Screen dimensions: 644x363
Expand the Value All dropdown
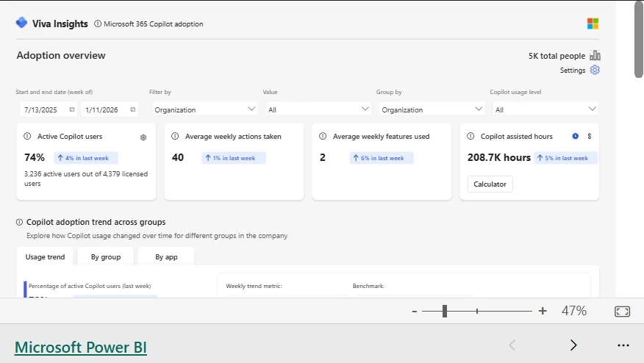(x=318, y=109)
